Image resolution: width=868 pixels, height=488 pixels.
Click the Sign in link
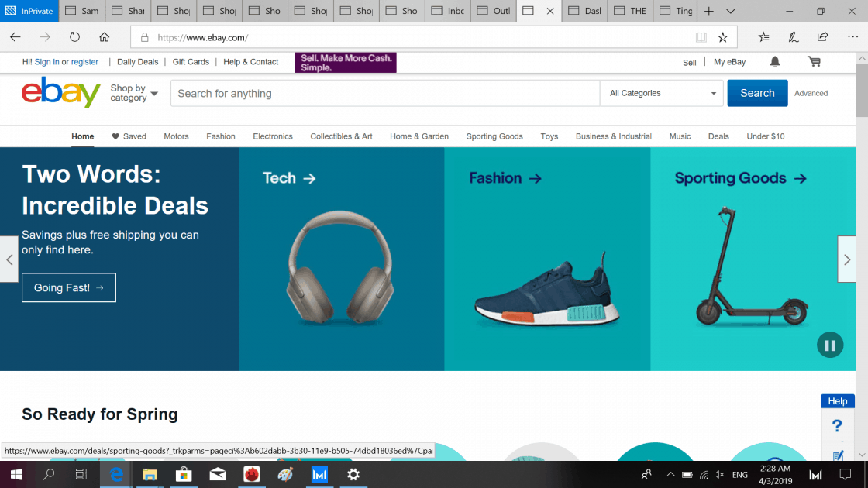pos(46,61)
